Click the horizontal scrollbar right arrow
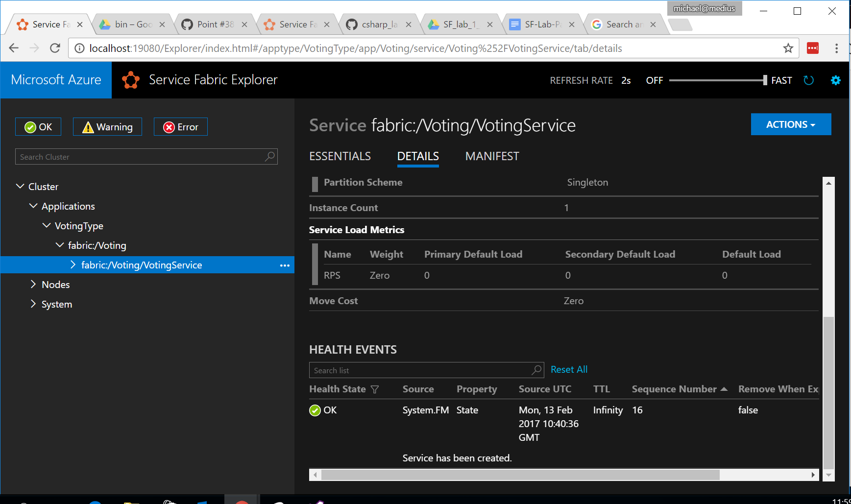The width and height of the screenshot is (851, 504). 813,475
